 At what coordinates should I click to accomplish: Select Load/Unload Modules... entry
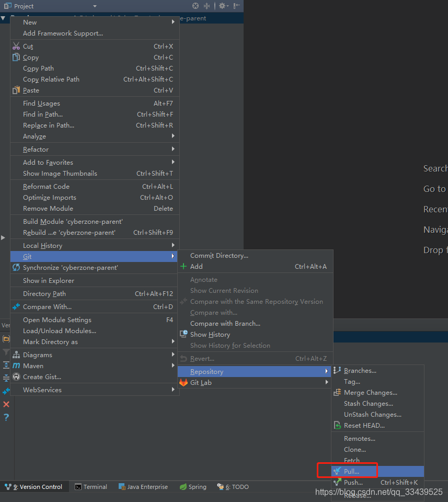tap(95, 330)
